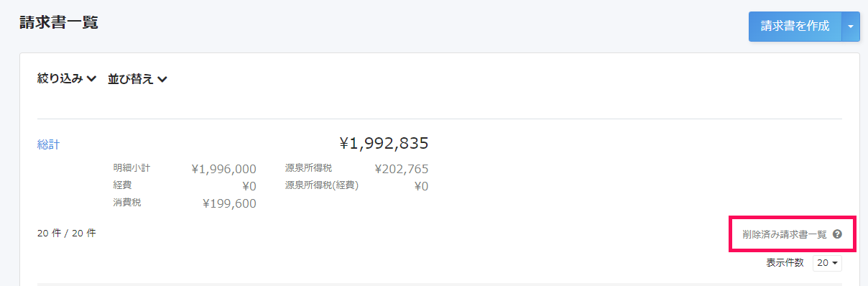This screenshot has width=868, height=286.
Task: Click the 源泉所得税(経費) label
Action: point(321,185)
